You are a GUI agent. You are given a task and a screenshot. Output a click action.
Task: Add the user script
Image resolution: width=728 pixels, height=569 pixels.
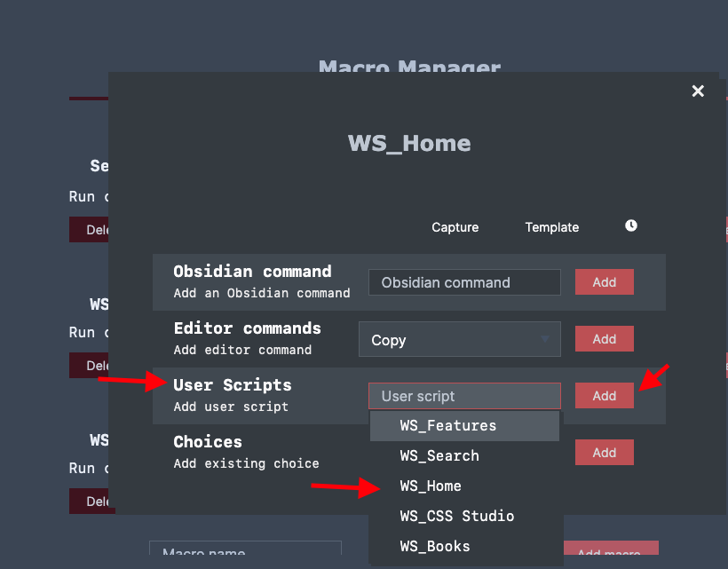(604, 395)
